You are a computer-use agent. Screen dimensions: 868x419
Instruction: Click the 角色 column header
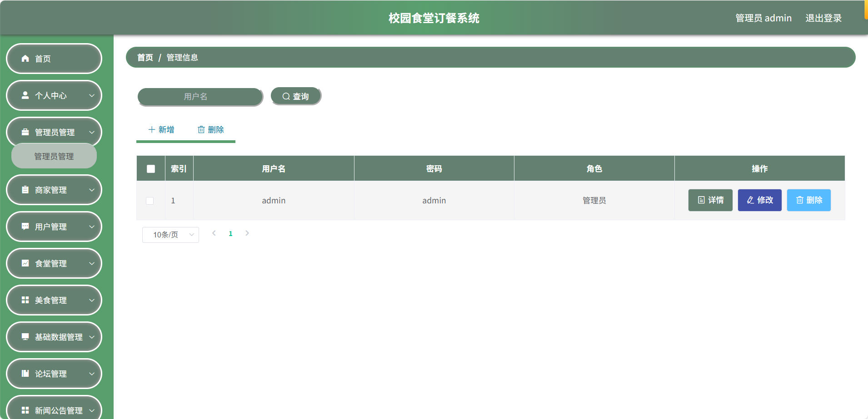click(594, 169)
